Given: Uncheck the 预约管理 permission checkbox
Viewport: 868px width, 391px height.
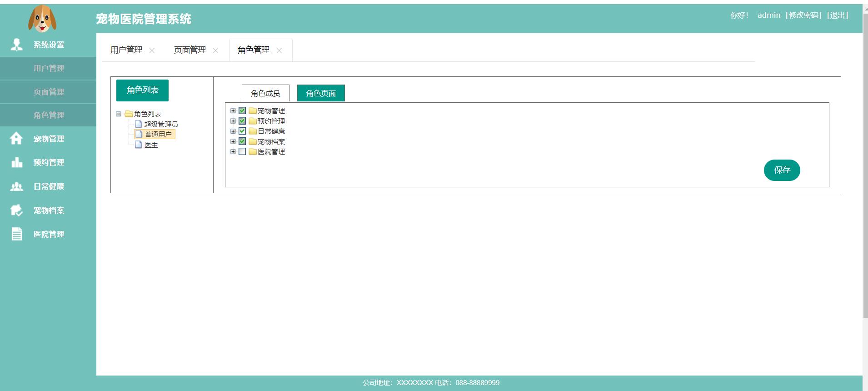Looking at the screenshot, I should pos(242,121).
